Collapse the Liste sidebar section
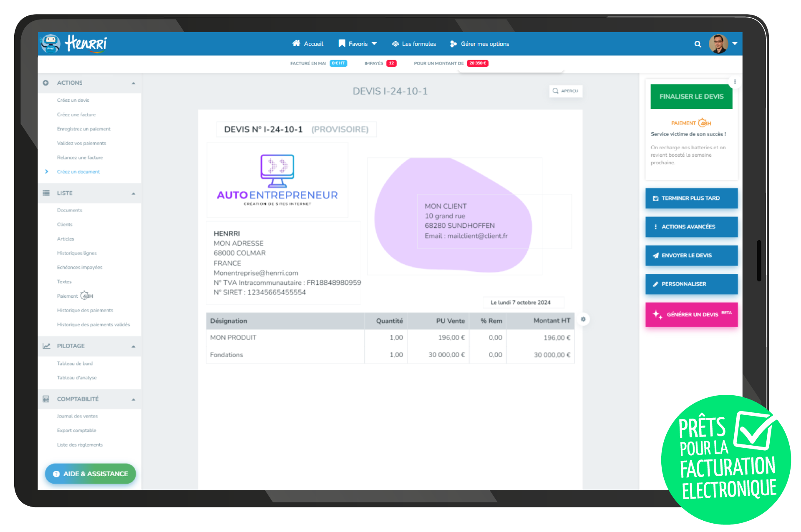The height and width of the screenshot is (532, 801). [133, 193]
